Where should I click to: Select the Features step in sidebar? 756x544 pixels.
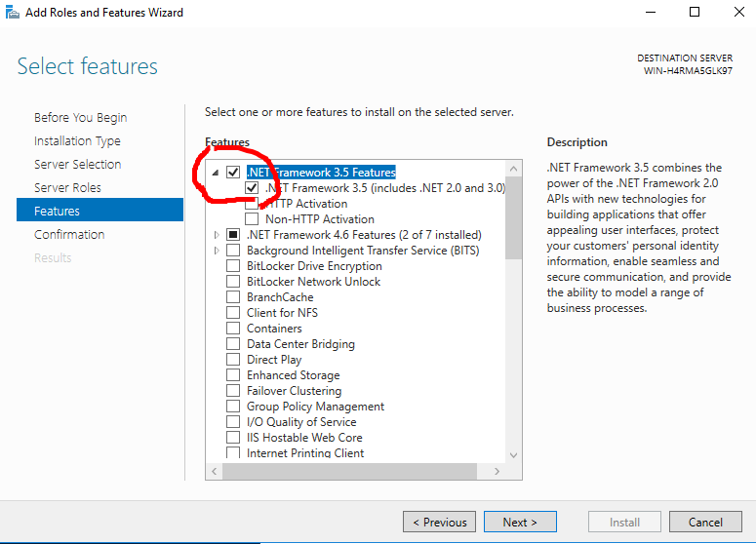click(x=99, y=210)
